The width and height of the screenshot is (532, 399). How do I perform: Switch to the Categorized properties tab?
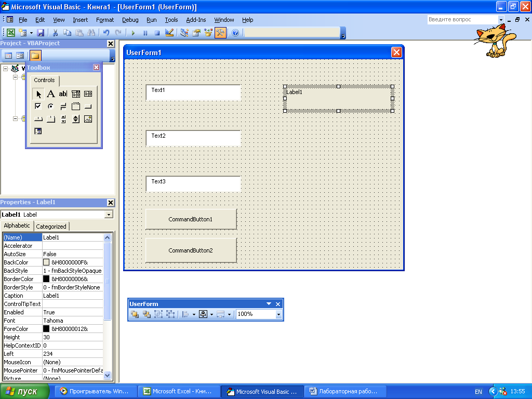point(51,227)
